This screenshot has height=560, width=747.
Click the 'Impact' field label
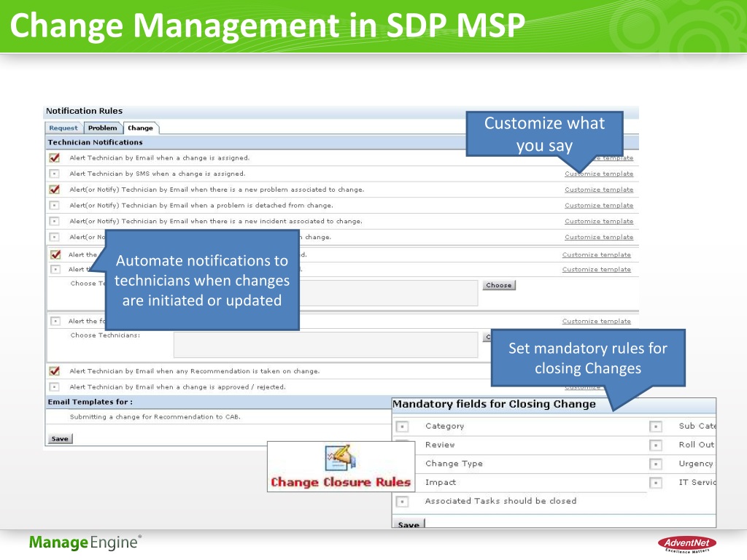click(x=441, y=483)
